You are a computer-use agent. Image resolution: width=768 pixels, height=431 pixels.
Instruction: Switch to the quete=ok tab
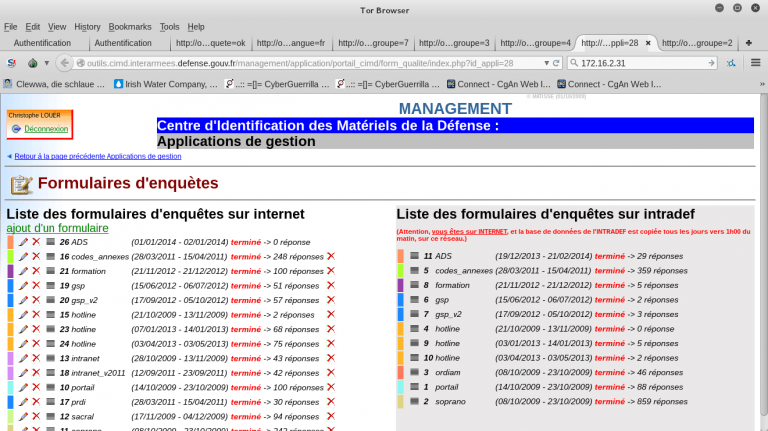click(x=211, y=43)
